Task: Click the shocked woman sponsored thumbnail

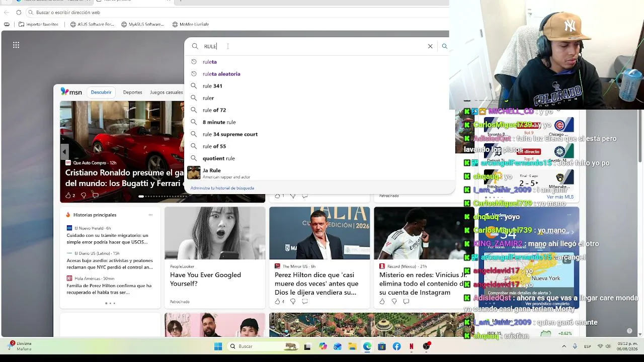Action: click(215, 233)
